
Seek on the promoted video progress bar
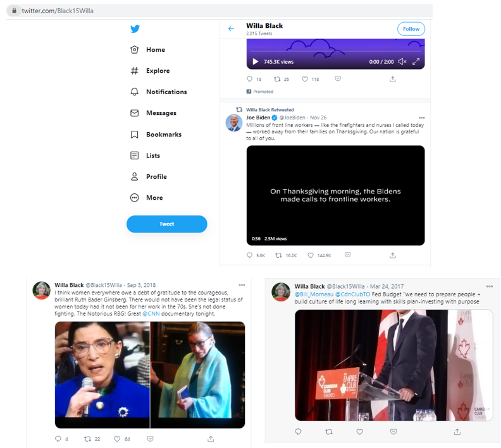335,51
